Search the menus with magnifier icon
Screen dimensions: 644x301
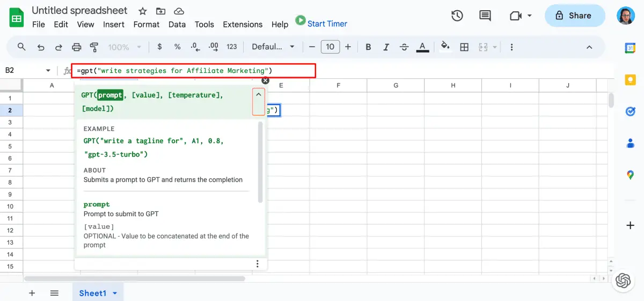(21, 47)
